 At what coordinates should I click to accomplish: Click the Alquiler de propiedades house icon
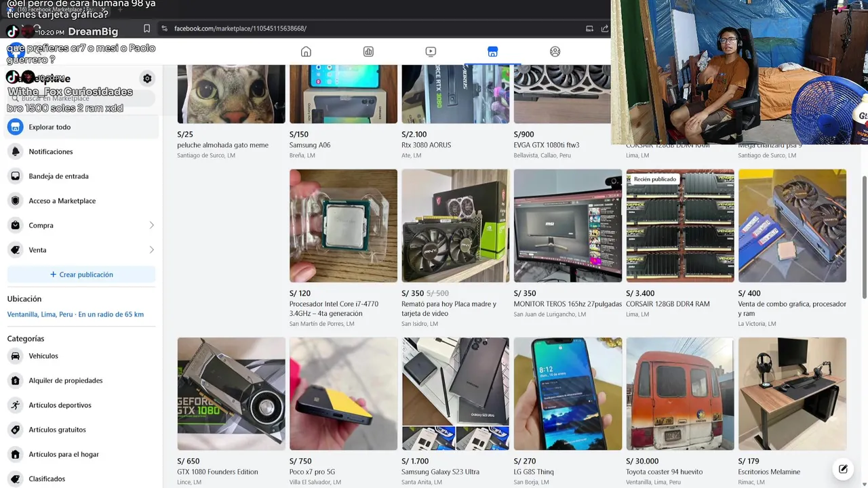click(15, 380)
